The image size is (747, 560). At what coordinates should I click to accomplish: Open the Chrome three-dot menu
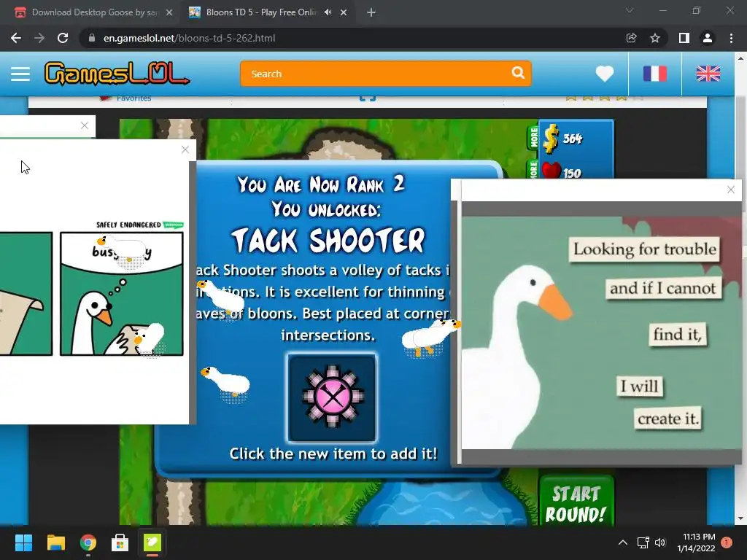coord(731,38)
